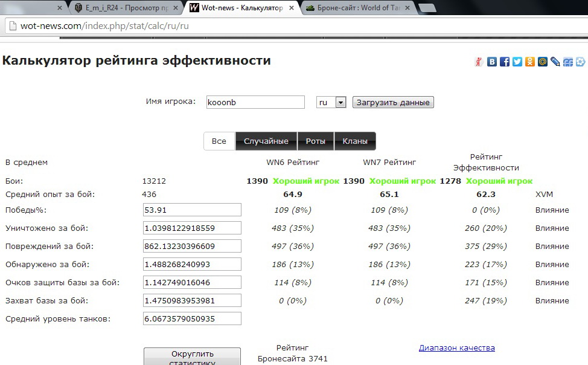The image size is (588, 365).
Task: Close the E_m_i_R24 browser tab
Action: pyautogui.click(x=175, y=7)
